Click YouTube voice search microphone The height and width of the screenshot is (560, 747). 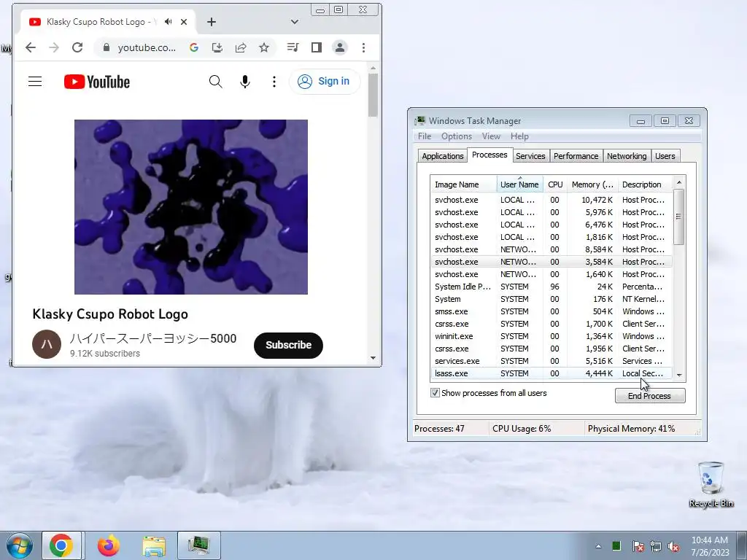(x=245, y=82)
